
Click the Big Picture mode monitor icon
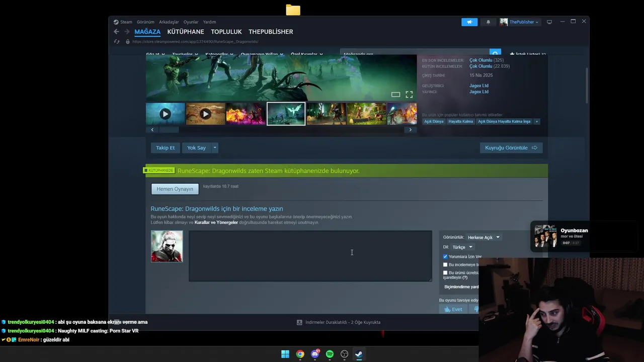(x=549, y=22)
